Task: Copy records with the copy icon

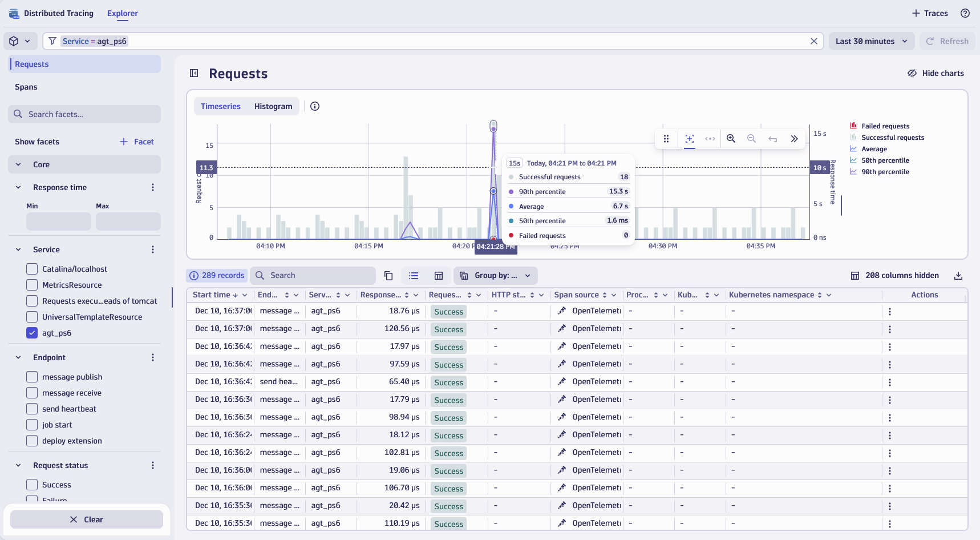Action: click(388, 276)
